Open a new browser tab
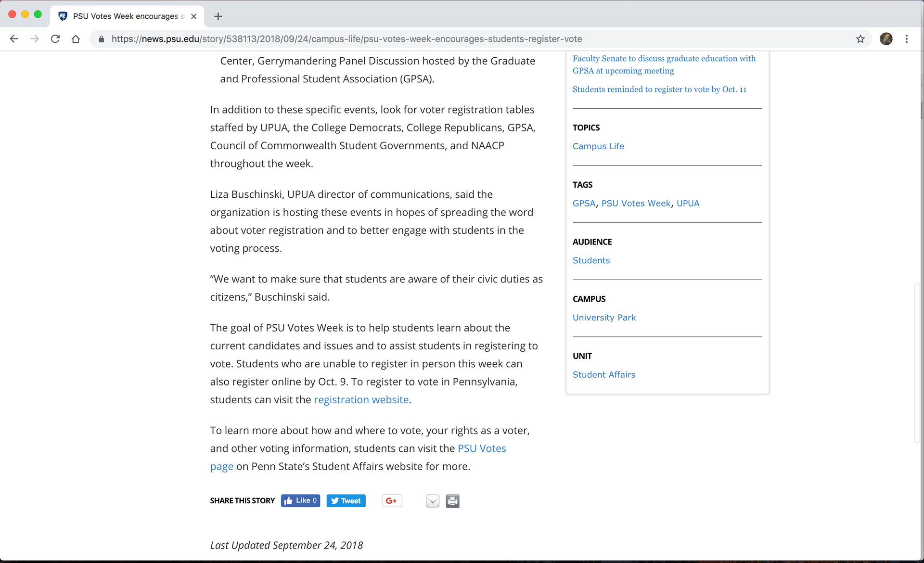This screenshot has height=563, width=924. click(x=218, y=16)
